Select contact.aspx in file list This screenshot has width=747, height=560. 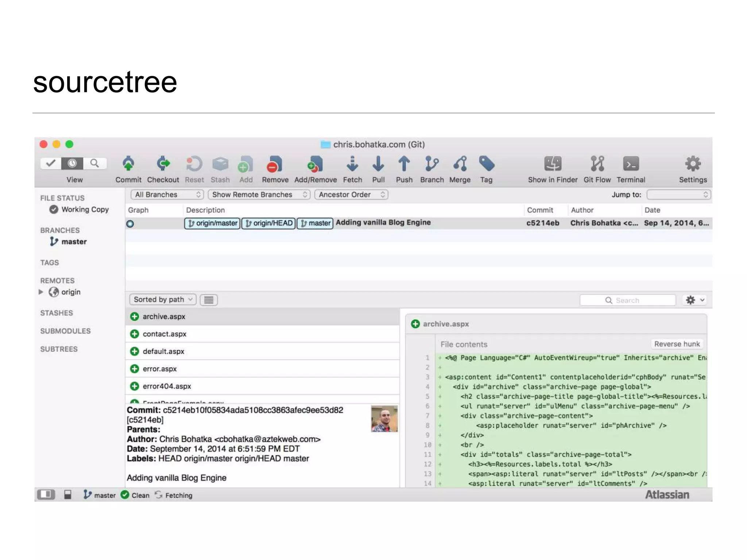[165, 334]
